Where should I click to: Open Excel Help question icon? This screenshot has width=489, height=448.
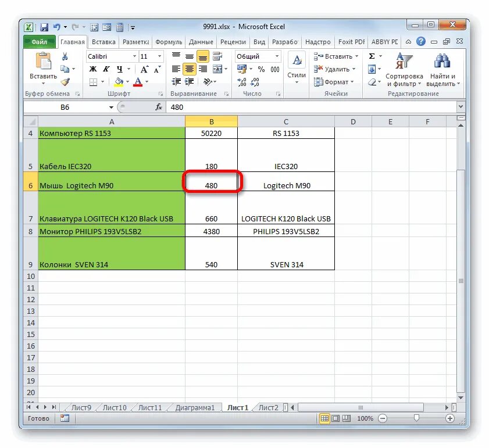[x=421, y=41]
